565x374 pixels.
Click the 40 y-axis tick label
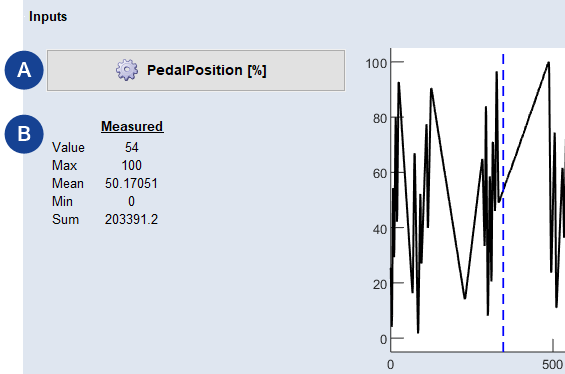380,229
